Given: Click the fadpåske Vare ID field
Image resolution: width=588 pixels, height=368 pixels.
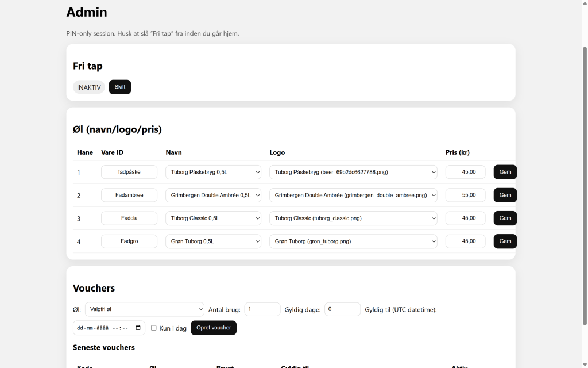Looking at the screenshot, I should coord(129,172).
